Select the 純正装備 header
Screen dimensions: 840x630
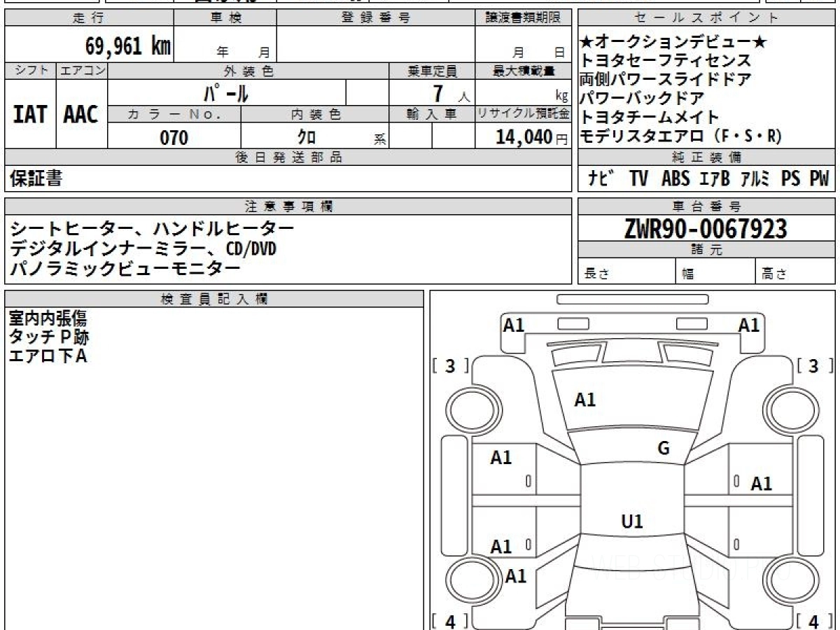click(706, 157)
